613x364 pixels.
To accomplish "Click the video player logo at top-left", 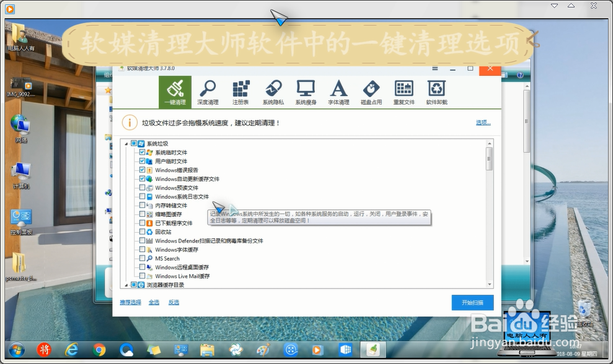I will point(10,9).
